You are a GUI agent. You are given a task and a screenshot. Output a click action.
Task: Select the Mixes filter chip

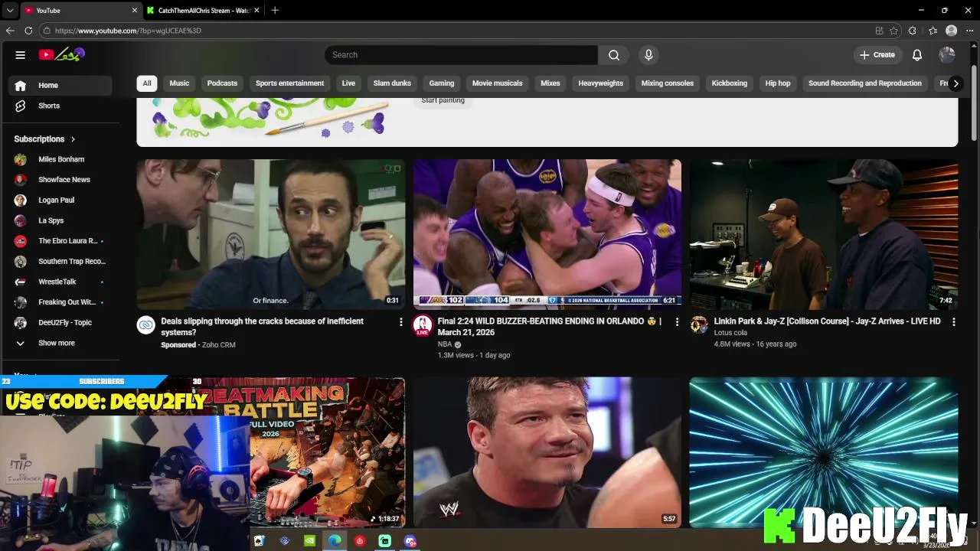550,83
